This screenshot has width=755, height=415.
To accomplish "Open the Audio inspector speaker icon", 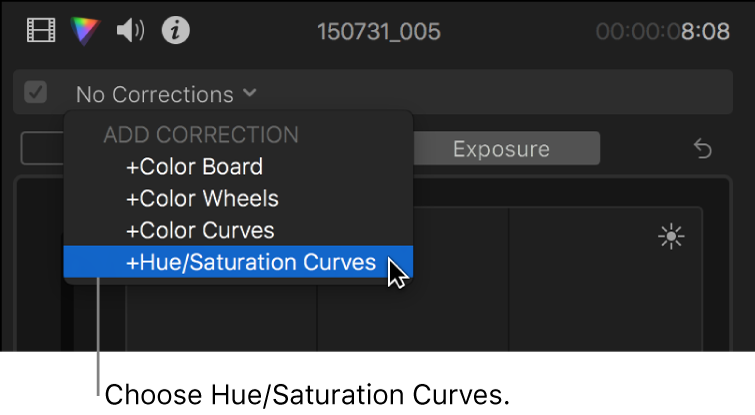I will coord(130,32).
